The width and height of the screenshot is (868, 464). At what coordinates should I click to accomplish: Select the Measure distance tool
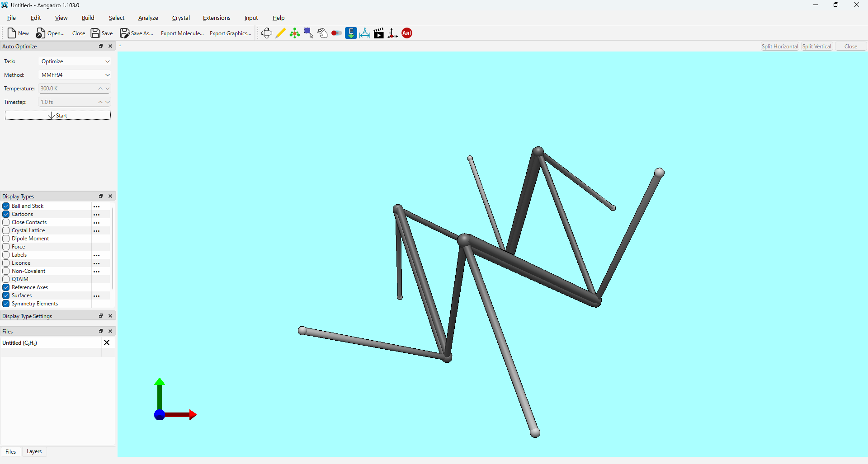[365, 33]
